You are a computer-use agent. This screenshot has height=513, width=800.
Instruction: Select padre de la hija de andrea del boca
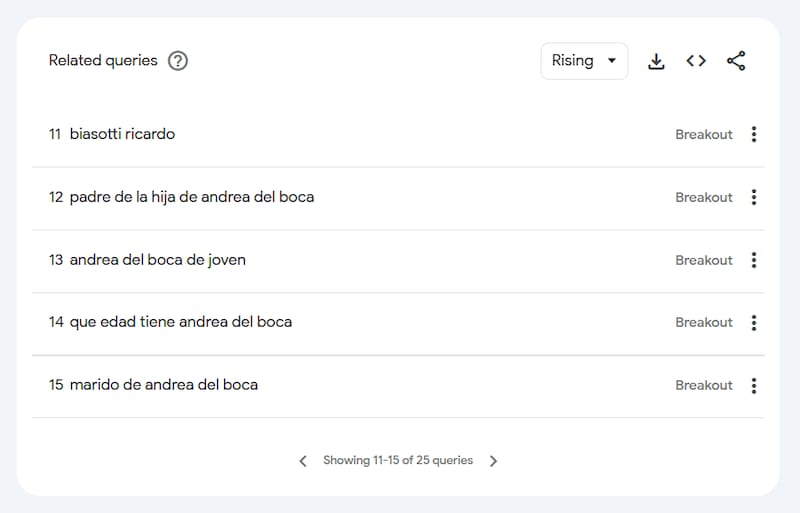tap(192, 197)
